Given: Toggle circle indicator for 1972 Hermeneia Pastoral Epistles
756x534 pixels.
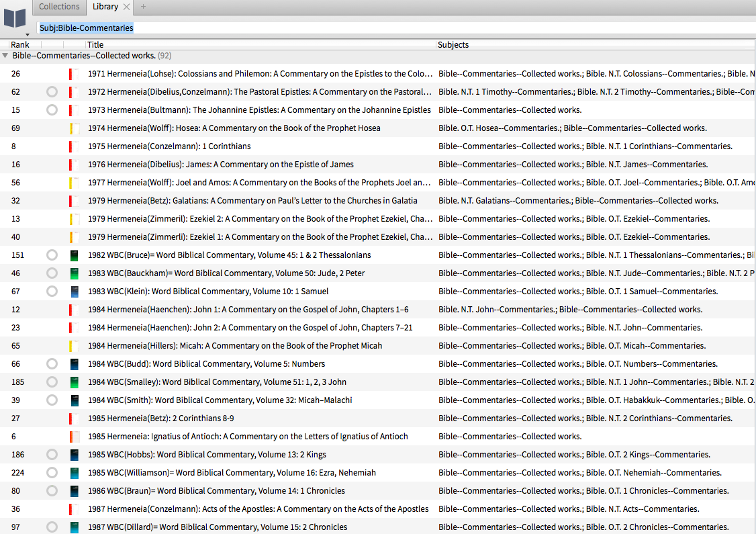Looking at the screenshot, I should [52, 91].
